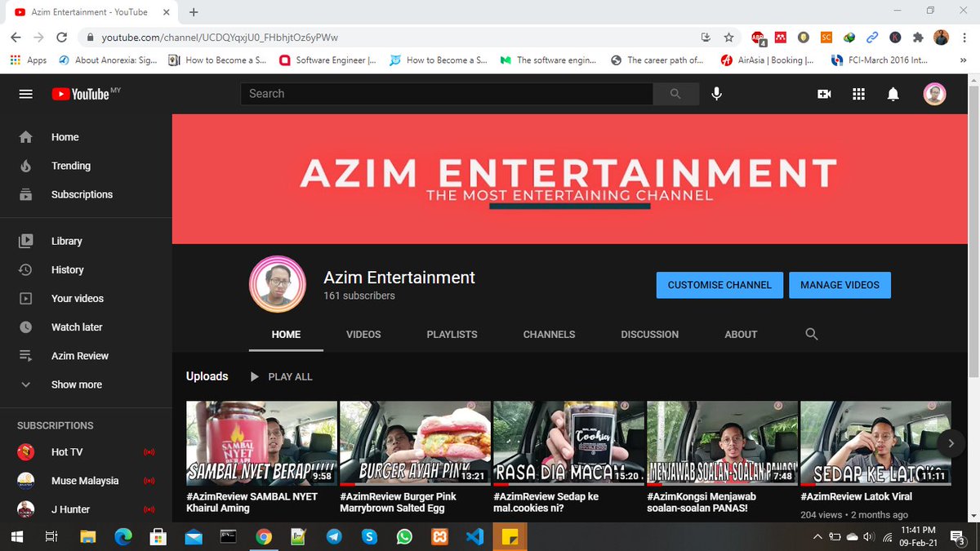Open Watch later in sidebar
This screenshot has width=980, height=551.
75,327
